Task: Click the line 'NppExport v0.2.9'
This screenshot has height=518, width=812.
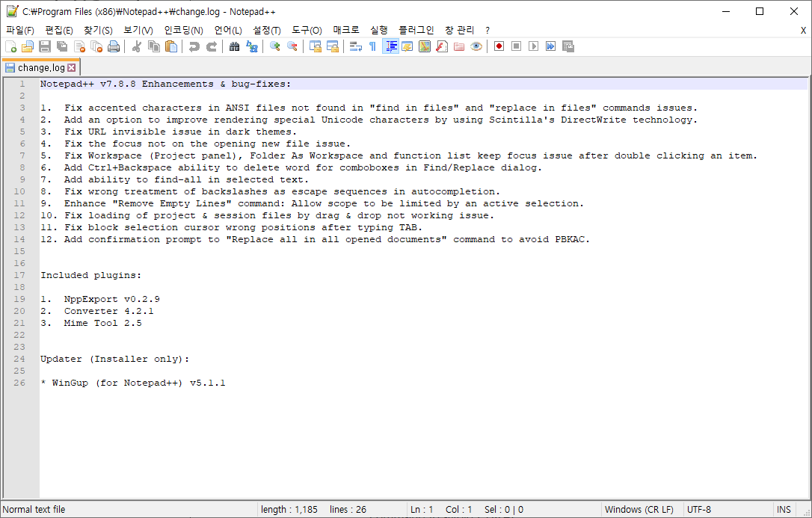Action: pos(112,299)
